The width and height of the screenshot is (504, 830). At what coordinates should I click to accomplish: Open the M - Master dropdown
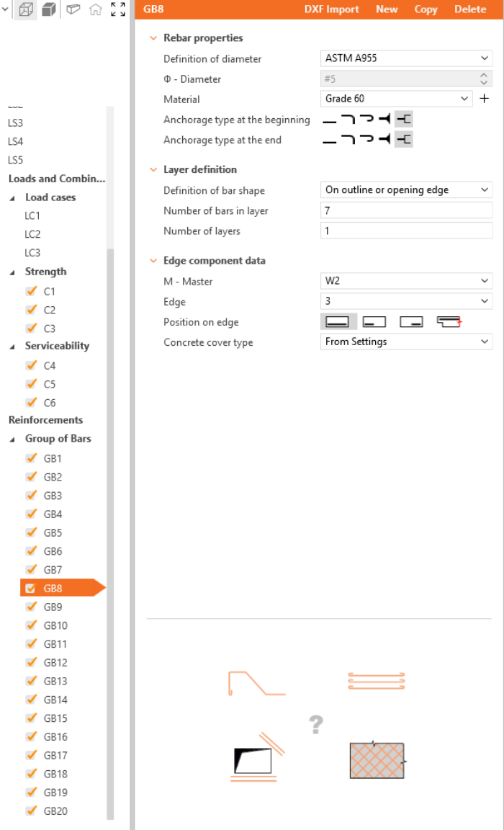coord(406,281)
